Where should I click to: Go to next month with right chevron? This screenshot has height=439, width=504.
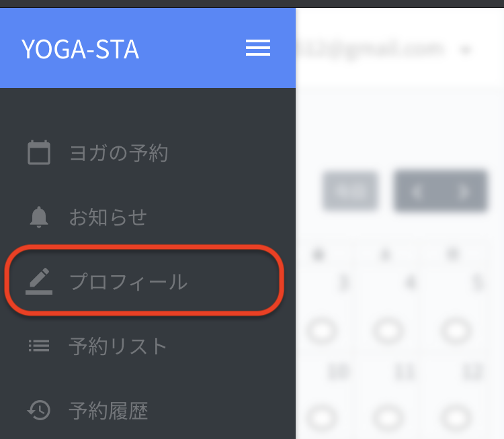pyautogui.click(x=464, y=191)
